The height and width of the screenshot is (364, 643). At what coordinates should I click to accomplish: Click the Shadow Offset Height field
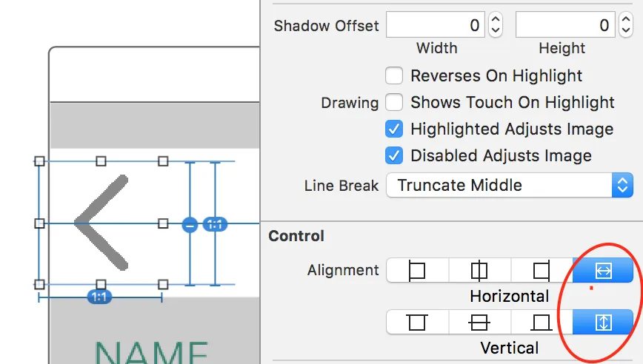point(564,26)
